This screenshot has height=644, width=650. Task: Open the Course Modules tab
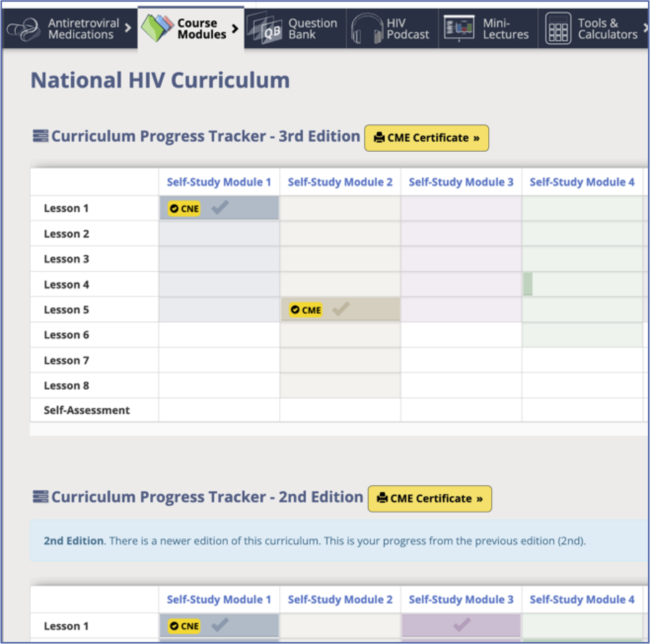(191, 27)
